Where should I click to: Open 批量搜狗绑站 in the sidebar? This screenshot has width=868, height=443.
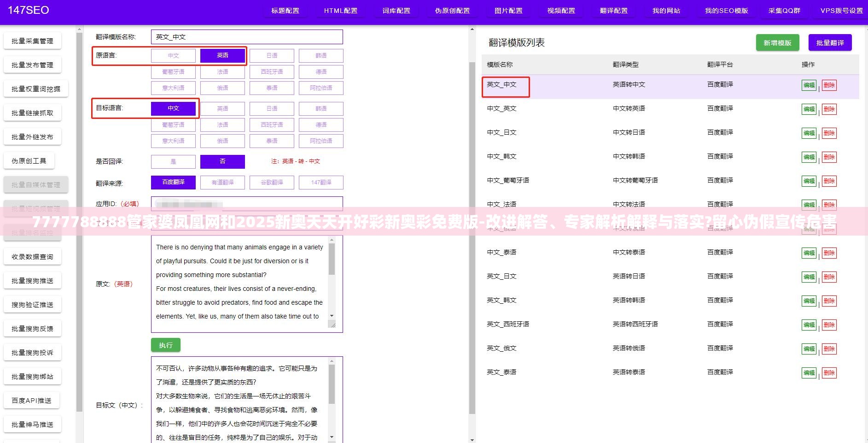pyautogui.click(x=32, y=377)
